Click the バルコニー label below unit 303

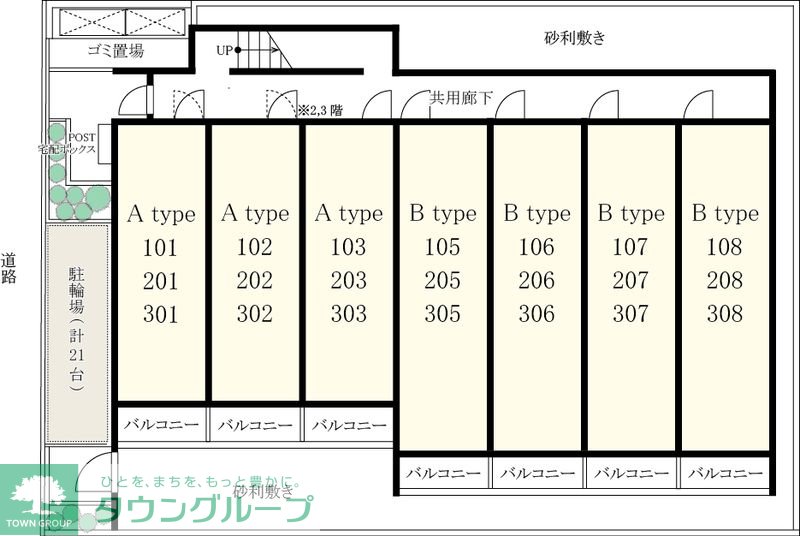[349, 424]
